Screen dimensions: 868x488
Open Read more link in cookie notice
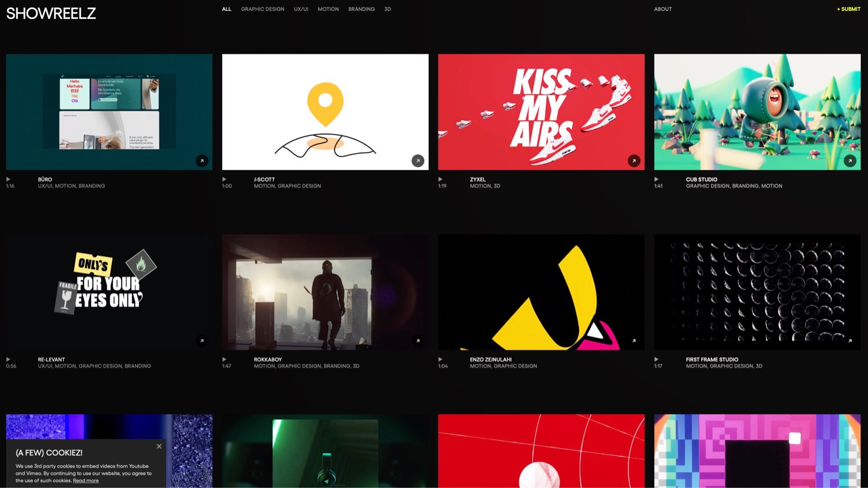86,480
